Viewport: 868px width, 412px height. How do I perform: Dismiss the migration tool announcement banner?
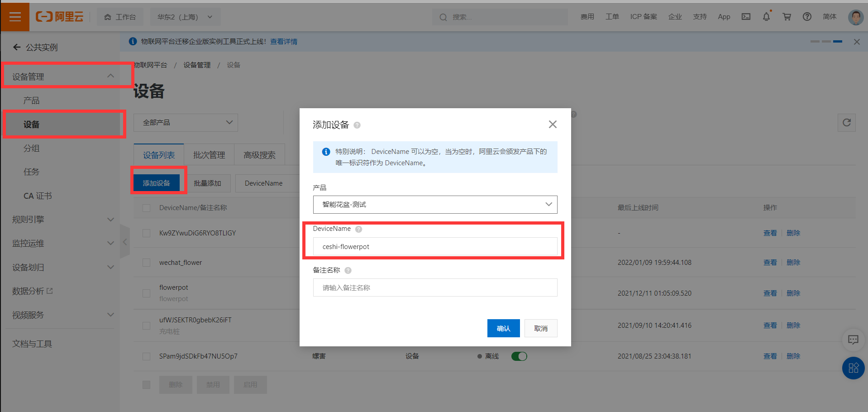[x=857, y=42]
